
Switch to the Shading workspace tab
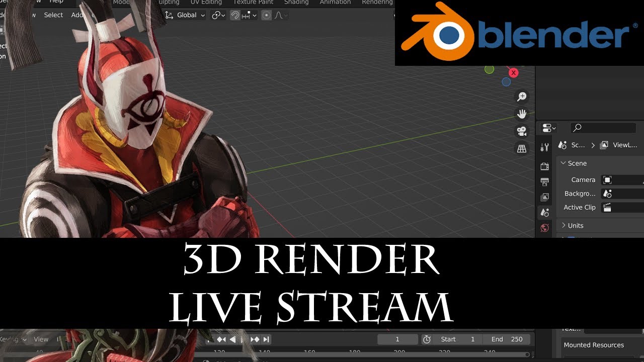296,3
